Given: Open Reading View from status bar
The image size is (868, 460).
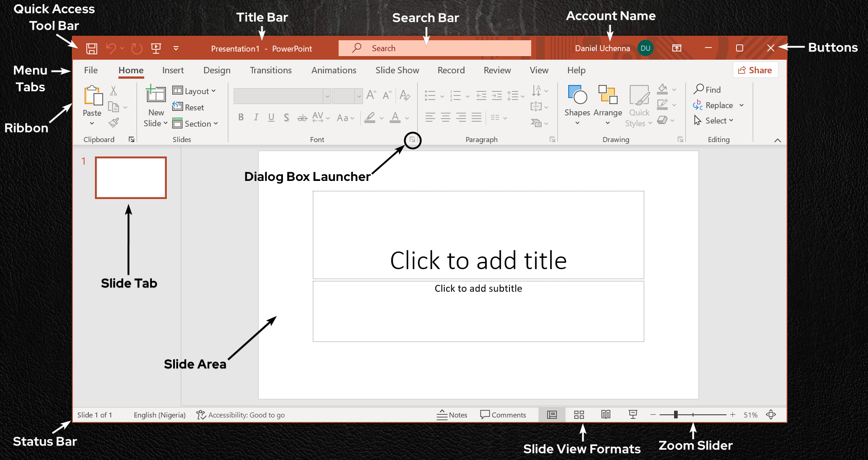Looking at the screenshot, I should [606, 415].
